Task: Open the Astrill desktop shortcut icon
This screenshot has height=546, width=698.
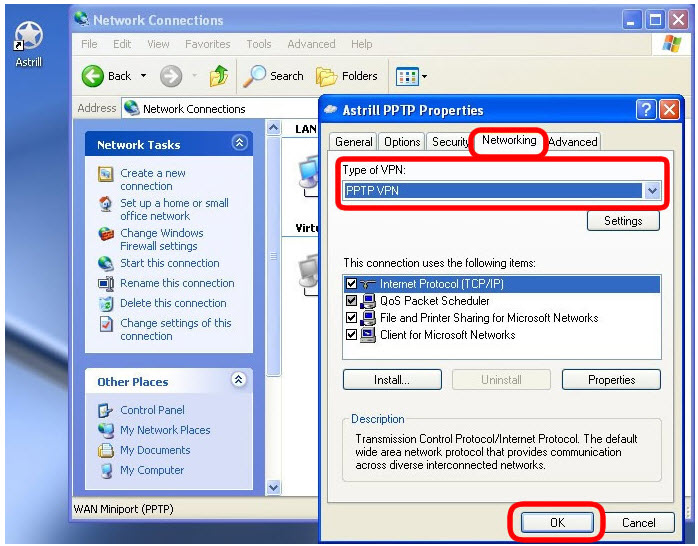Action: [28, 36]
